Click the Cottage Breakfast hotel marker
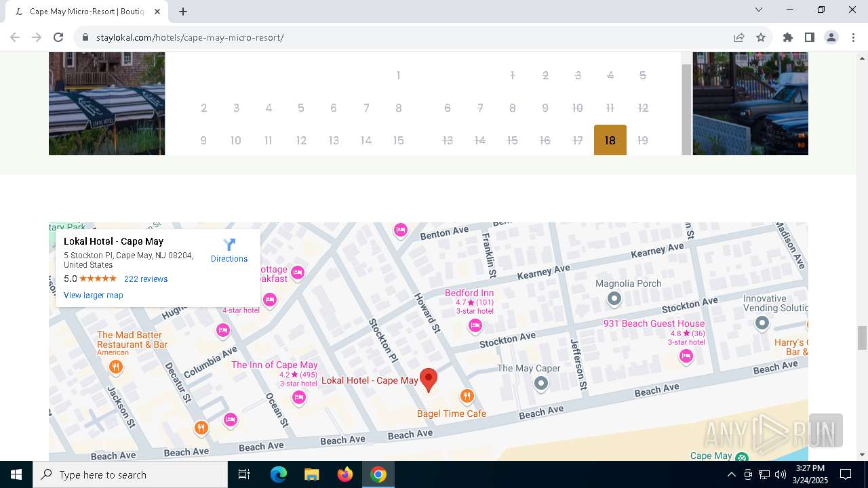The image size is (868, 488). 298,273
